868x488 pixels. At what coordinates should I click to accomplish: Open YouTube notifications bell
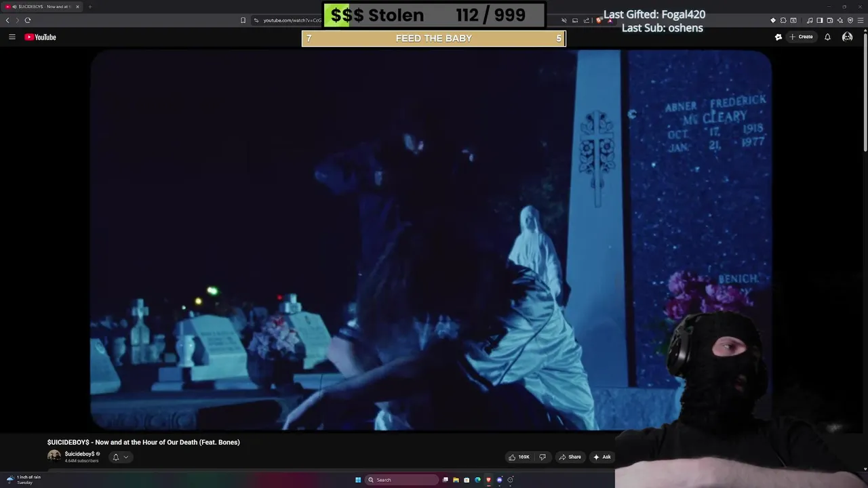(x=827, y=37)
